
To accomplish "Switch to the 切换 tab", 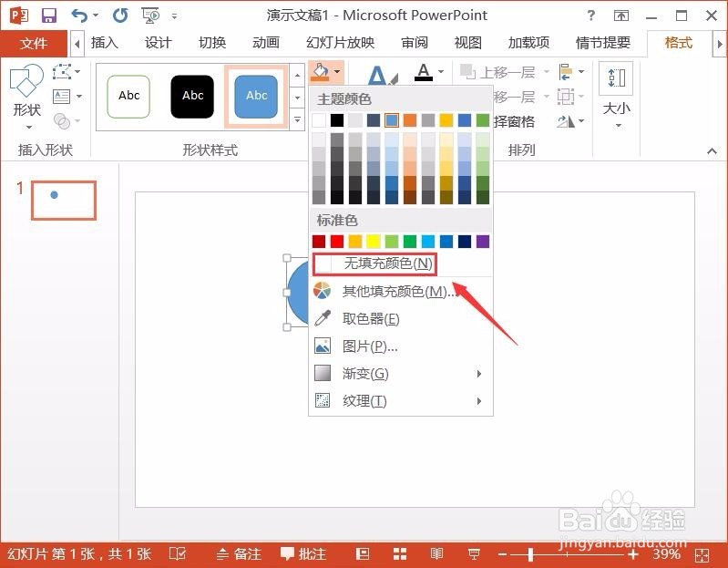I will click(x=212, y=43).
